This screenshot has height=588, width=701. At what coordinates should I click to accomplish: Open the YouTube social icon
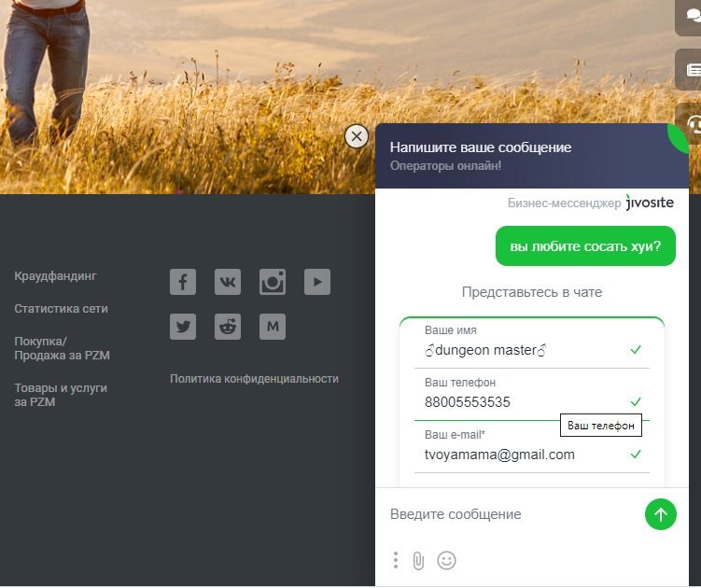pos(317,282)
